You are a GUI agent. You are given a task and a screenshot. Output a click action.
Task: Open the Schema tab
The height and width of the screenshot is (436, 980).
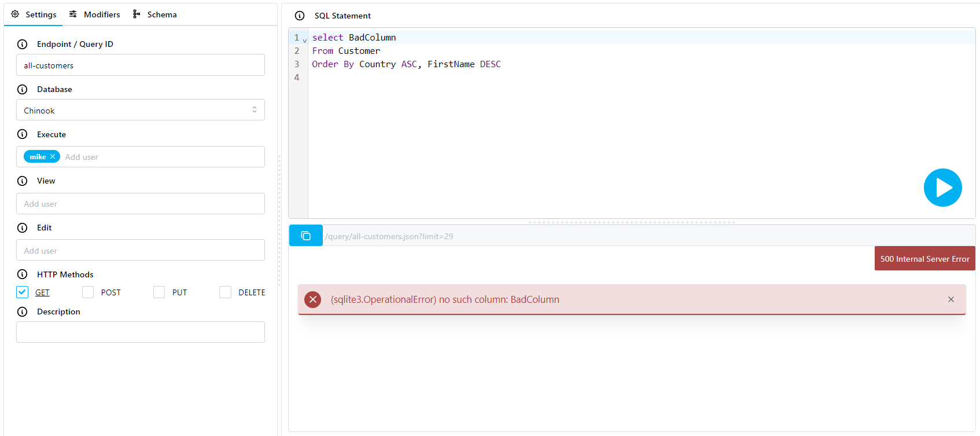155,14
